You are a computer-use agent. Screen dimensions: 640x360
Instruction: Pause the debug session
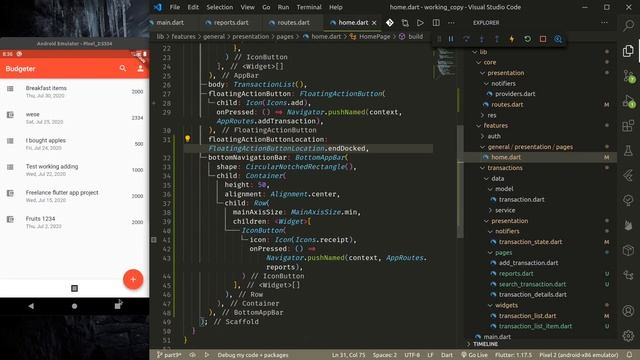[451, 39]
